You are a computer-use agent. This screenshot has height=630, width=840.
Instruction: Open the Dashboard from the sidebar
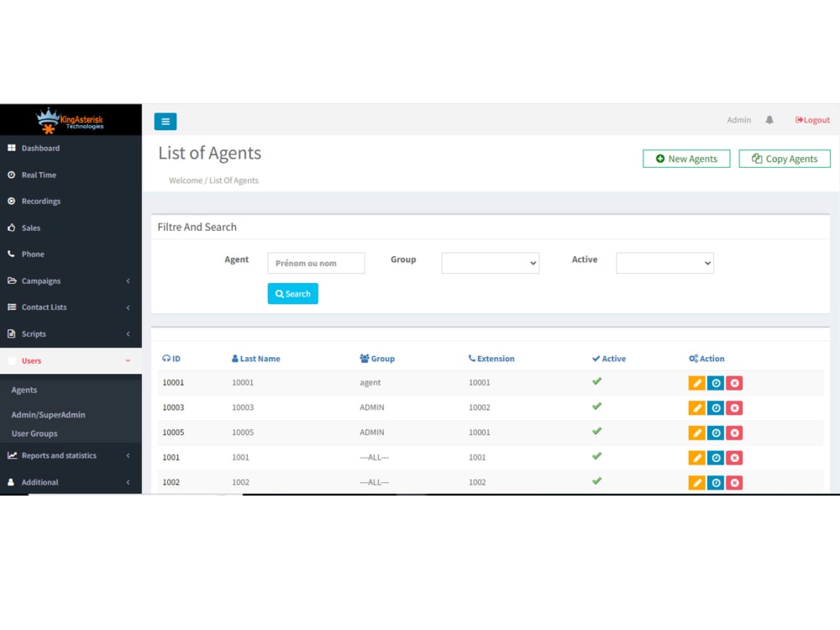38,148
